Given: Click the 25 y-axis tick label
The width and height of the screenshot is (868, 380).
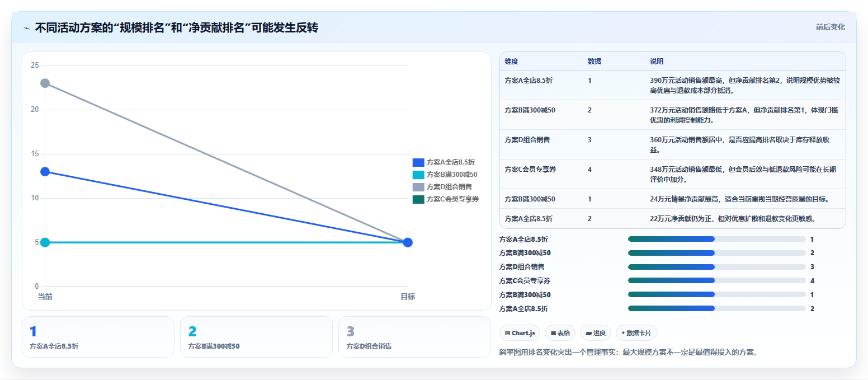Looking at the screenshot, I should [x=35, y=65].
